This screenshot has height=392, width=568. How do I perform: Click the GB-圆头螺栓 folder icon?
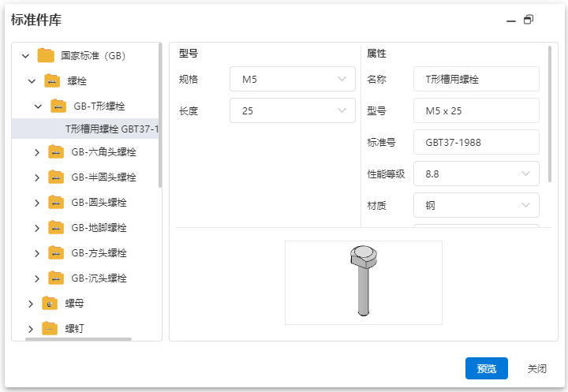(x=56, y=203)
